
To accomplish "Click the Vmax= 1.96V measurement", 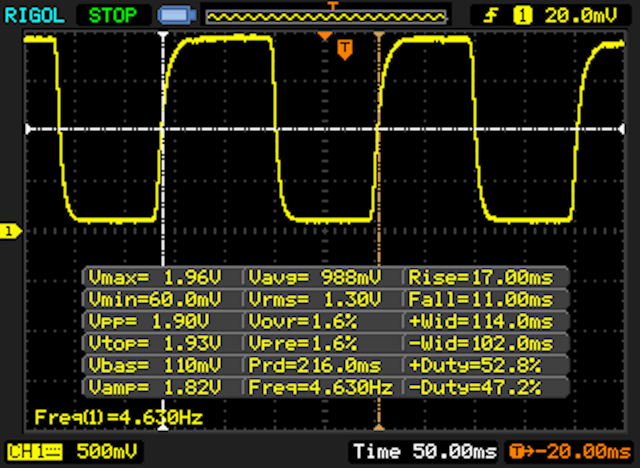I will pyautogui.click(x=155, y=277).
